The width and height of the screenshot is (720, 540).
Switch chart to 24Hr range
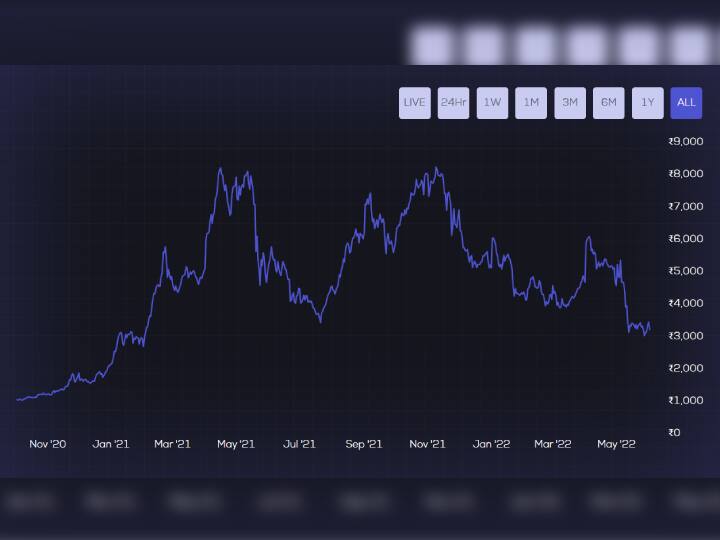click(453, 102)
